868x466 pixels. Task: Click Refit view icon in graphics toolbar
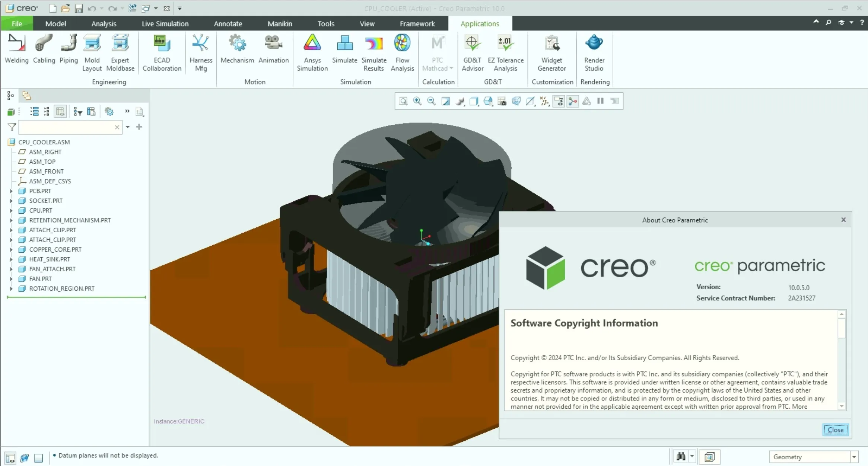click(403, 101)
